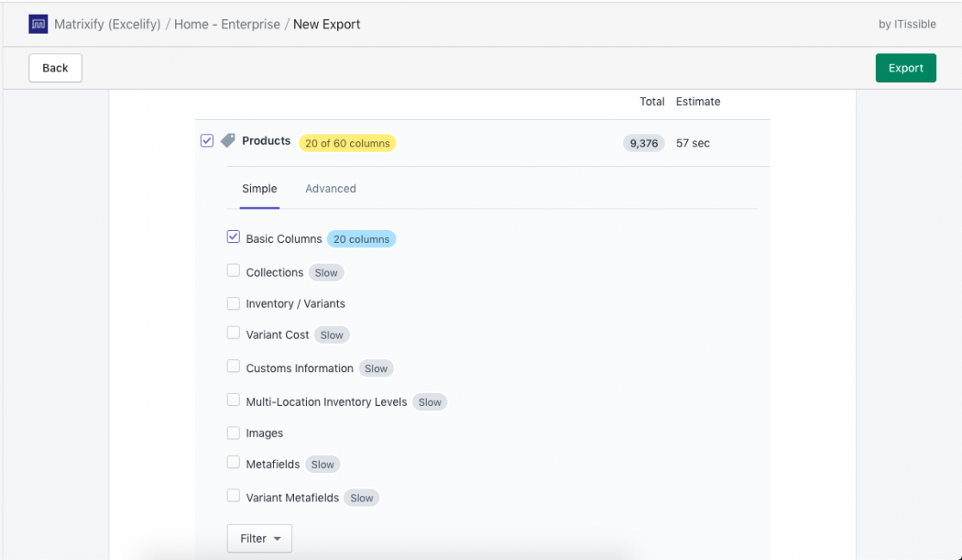Screen dimensions: 962x560
Task: Click the 9,376 total count badge
Action: point(643,143)
